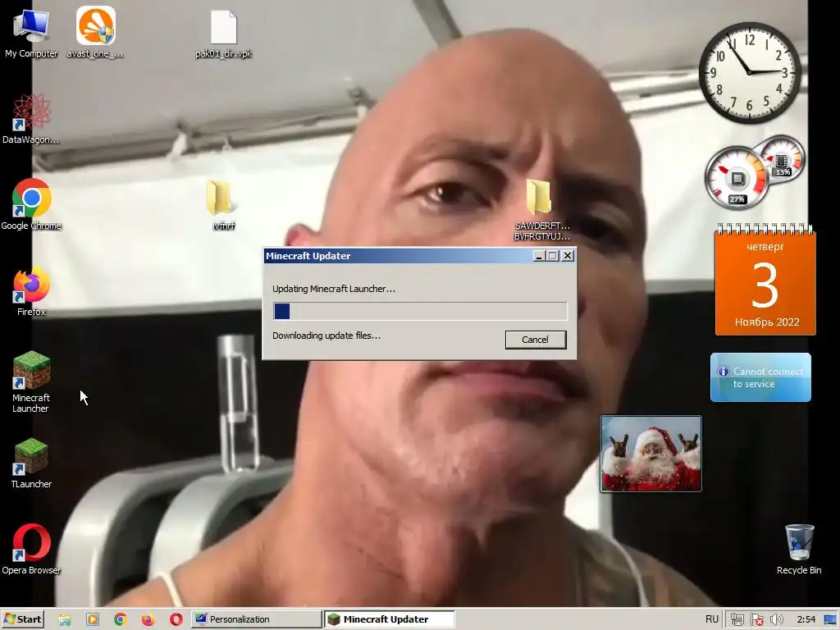
Task: Click the Updating Minecraft Launcher text
Action: point(334,289)
